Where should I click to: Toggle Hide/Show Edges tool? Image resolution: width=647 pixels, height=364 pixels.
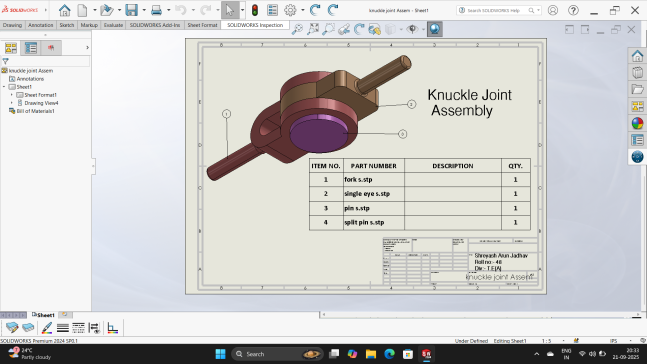[94, 328]
